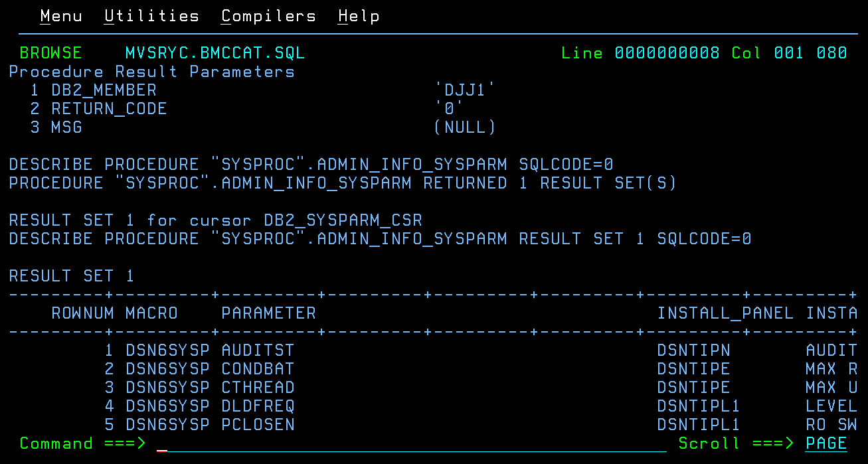This screenshot has width=868, height=464.
Task: Select the CONDBAT parameter entry
Action: pos(258,369)
